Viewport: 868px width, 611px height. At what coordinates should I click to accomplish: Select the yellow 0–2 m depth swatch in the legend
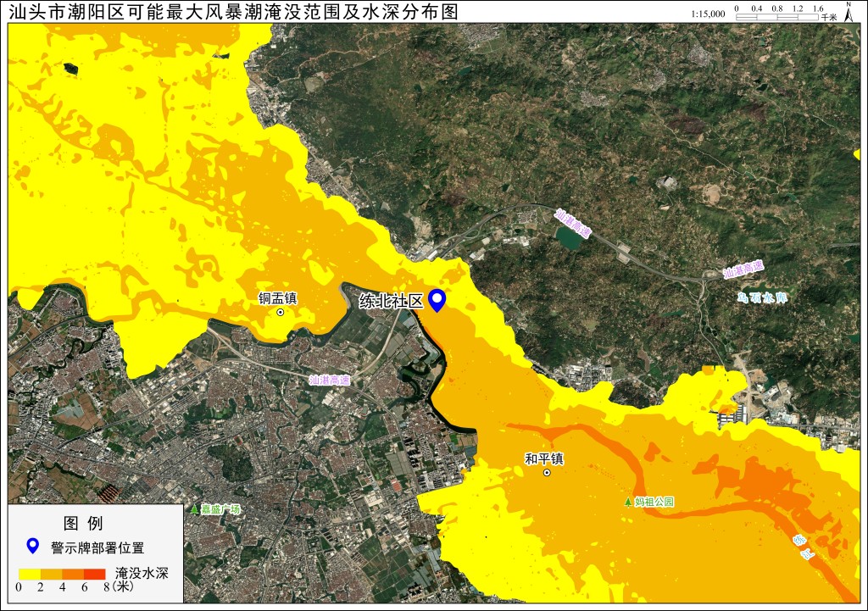point(30,575)
